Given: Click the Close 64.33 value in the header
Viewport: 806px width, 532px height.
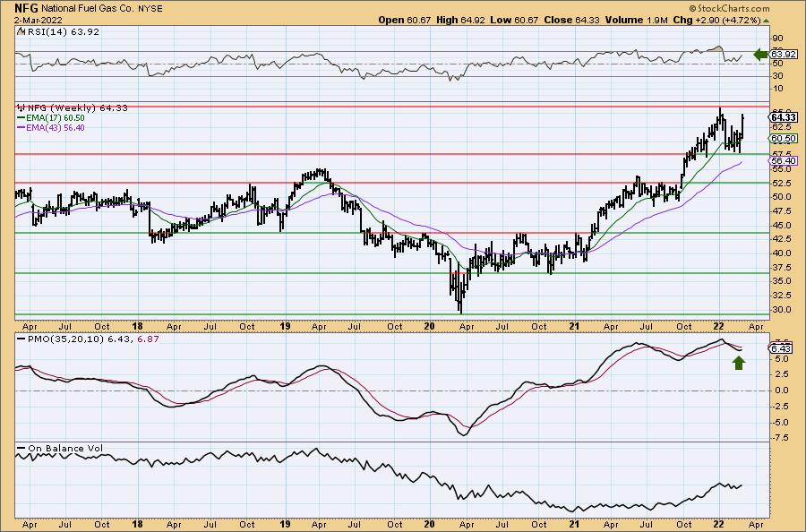Looking at the screenshot, I should coord(571,20).
